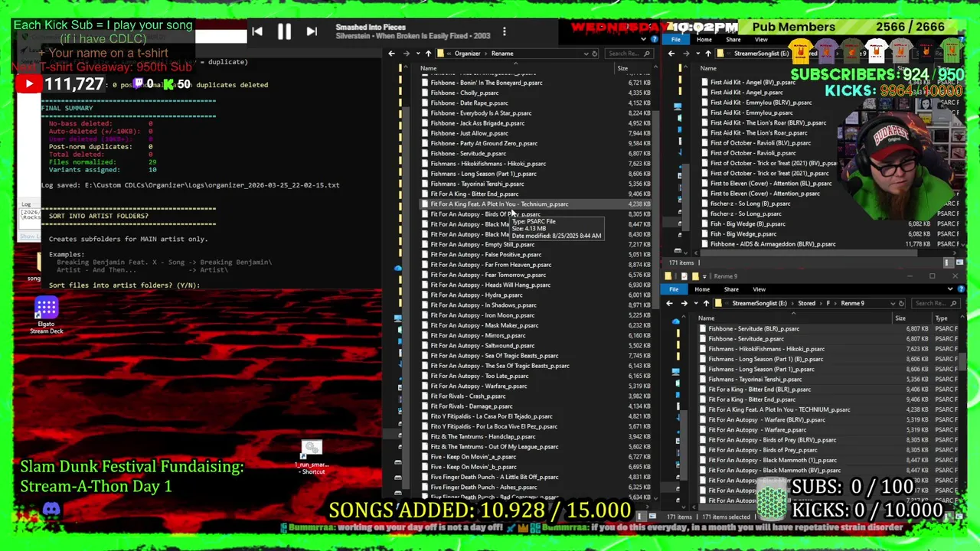Refresh the Renme 9 address bar

pyautogui.click(x=901, y=303)
